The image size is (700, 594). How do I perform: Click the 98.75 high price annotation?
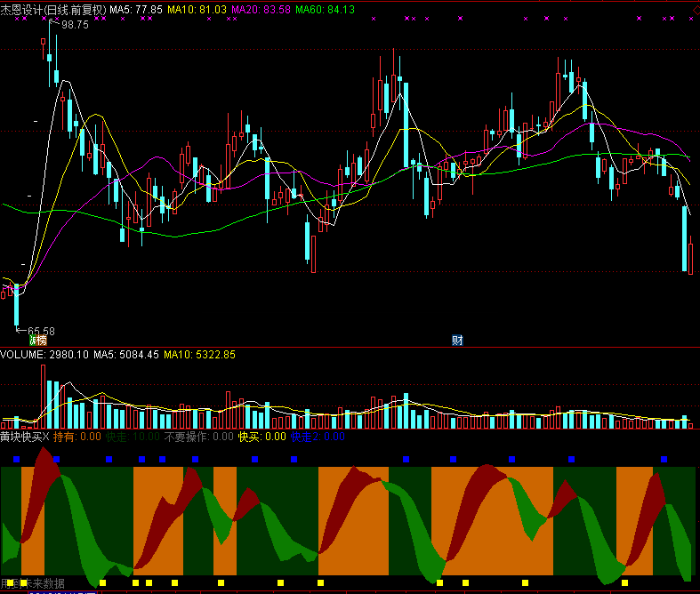pyautogui.click(x=75, y=25)
